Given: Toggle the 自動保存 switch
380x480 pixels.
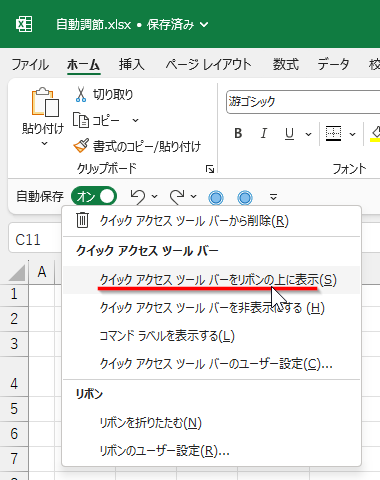Looking at the screenshot, I should (94, 197).
